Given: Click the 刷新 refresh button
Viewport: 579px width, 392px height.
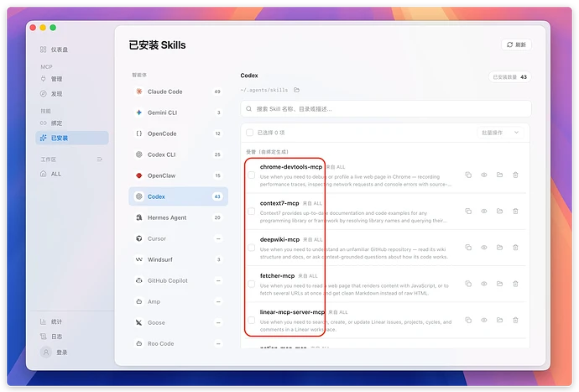Looking at the screenshot, I should pyautogui.click(x=516, y=44).
